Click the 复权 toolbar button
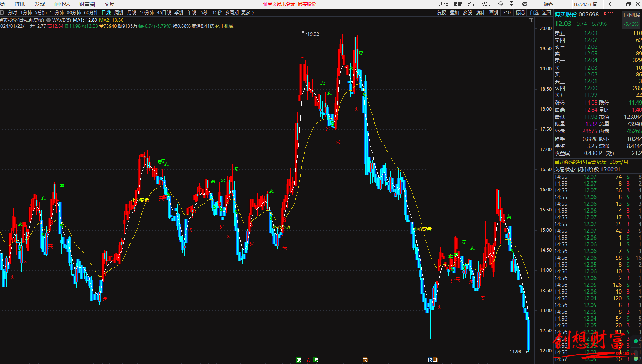The height and width of the screenshot is (364, 642). 442,13
